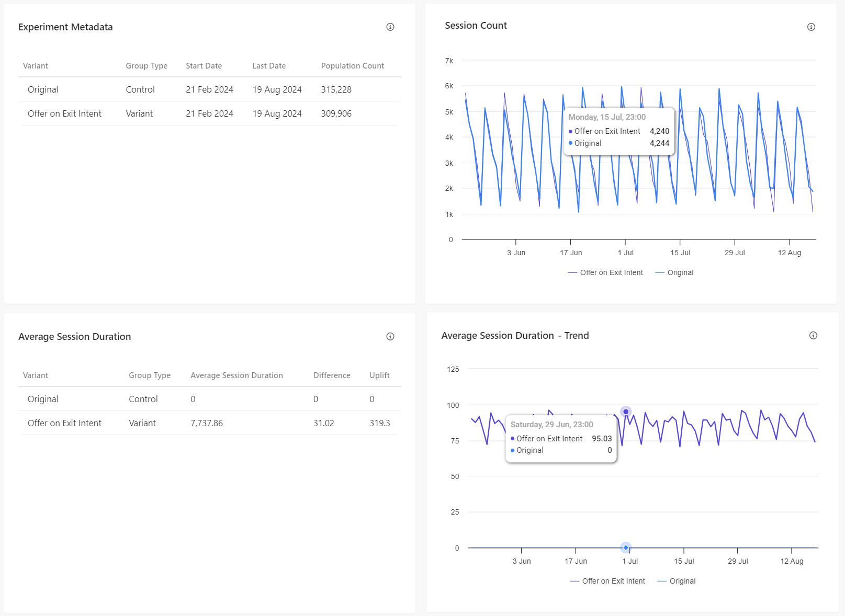Sort Experiment Metadata by Start Date header
Image resolution: width=845 pixels, height=616 pixels.
(x=204, y=66)
